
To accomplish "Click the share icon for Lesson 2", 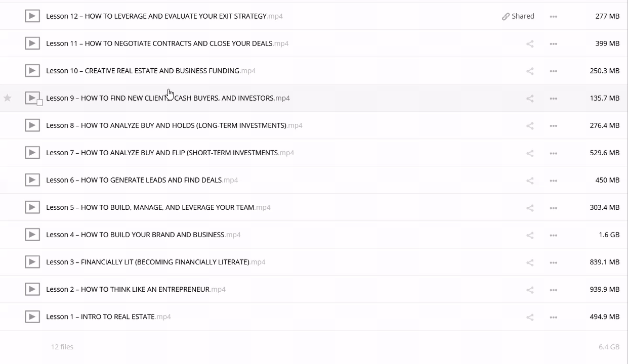I will coord(530,290).
